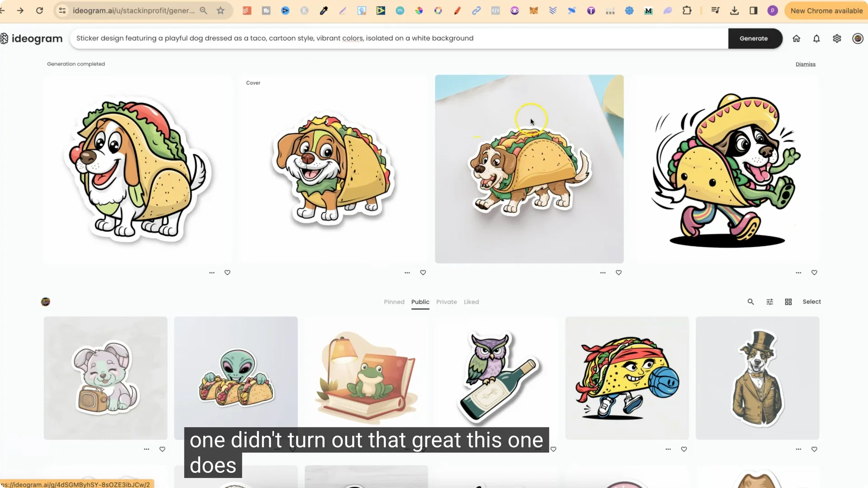
Task: Open more options for the puppy radio sticker
Action: tap(146, 449)
